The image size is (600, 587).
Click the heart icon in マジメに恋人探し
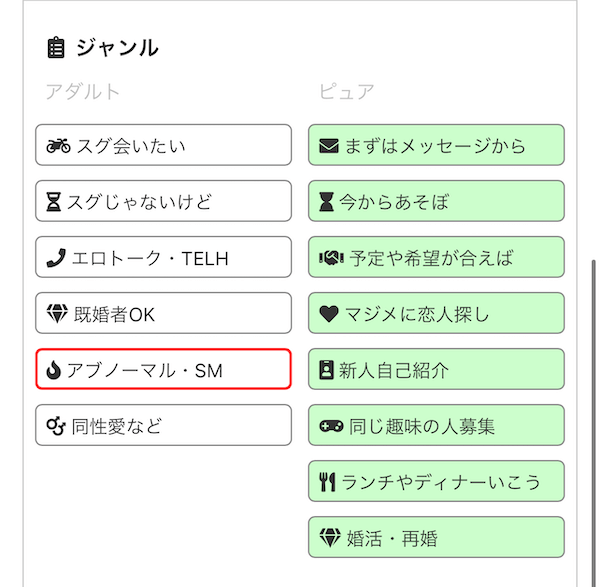[329, 314]
